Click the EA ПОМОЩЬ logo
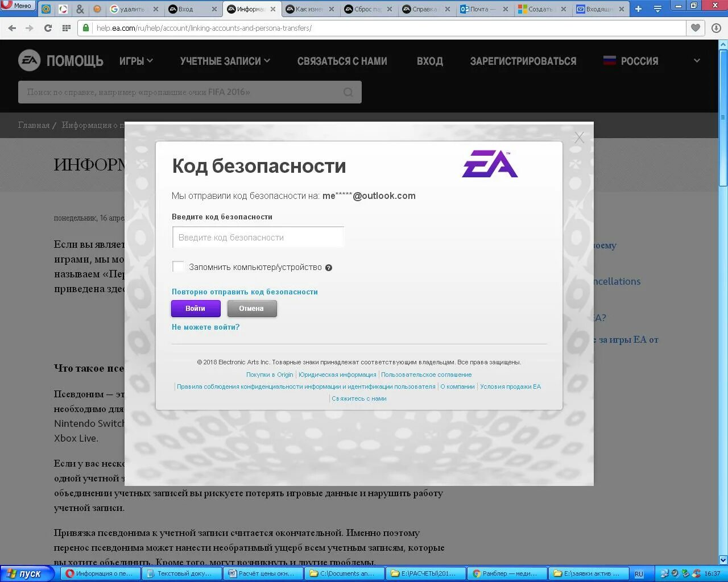Viewport: 728px width, 582px height. point(61,61)
